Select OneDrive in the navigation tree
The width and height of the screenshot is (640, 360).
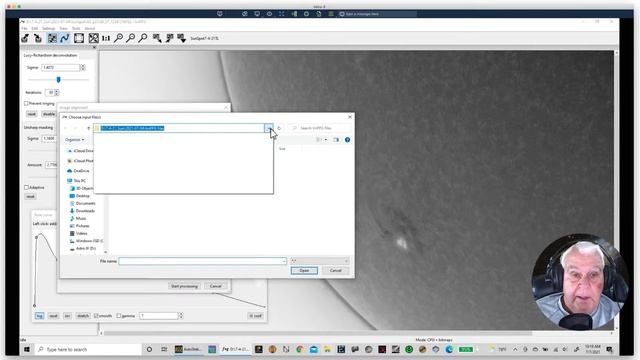(x=78, y=171)
